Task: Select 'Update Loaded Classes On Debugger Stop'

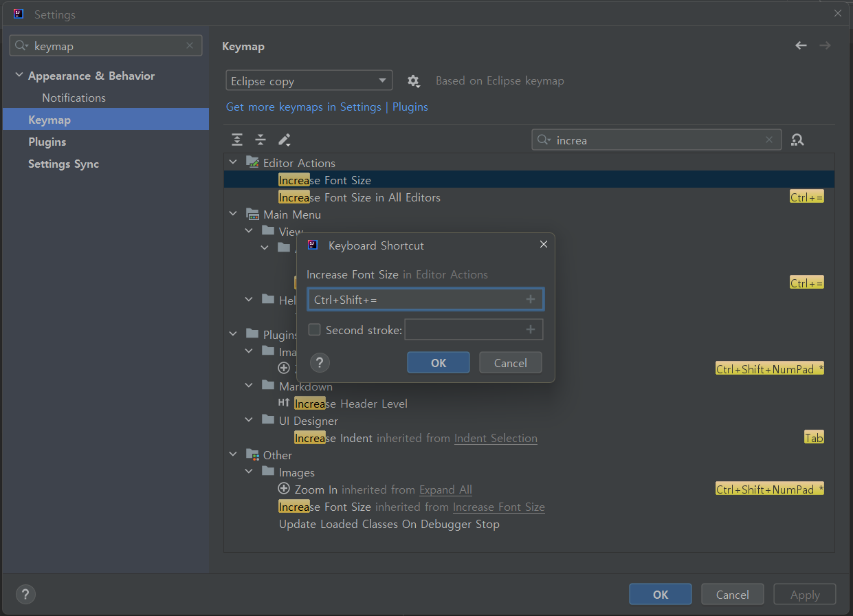Action: tap(529, 524)
